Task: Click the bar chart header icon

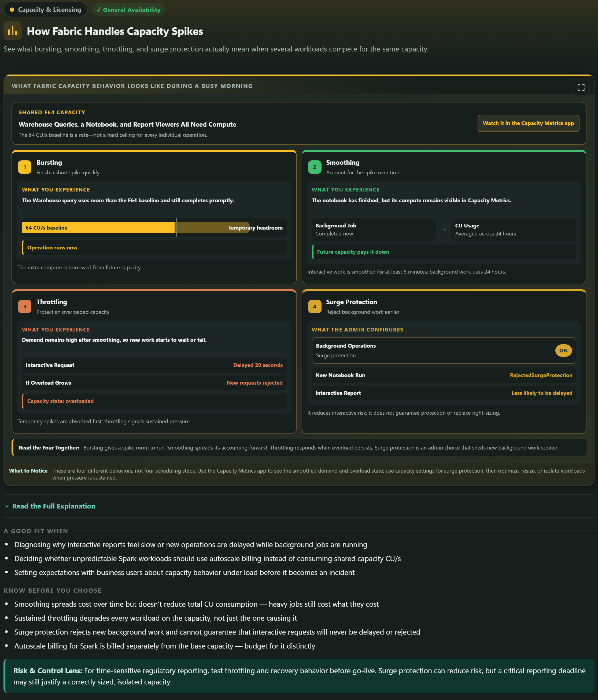Action: [13, 31]
